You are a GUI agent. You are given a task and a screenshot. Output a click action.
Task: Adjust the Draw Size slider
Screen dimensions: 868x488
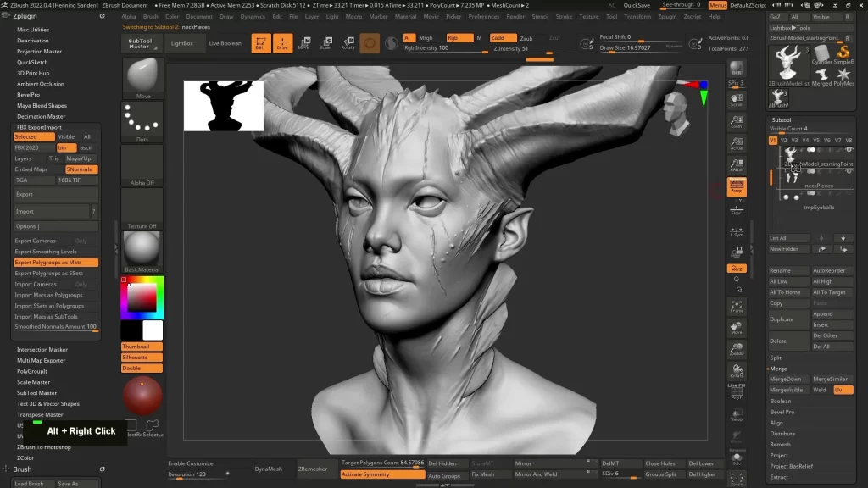pos(641,48)
